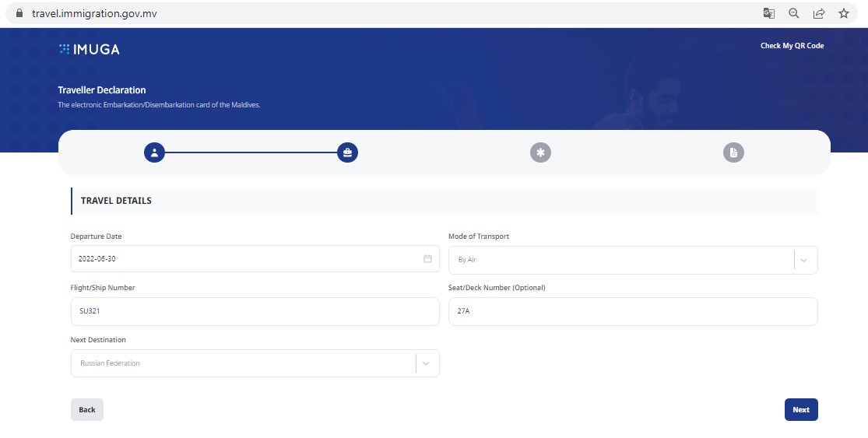The width and height of the screenshot is (868, 438).
Task: View site info via the padlock icon
Action: [20, 13]
